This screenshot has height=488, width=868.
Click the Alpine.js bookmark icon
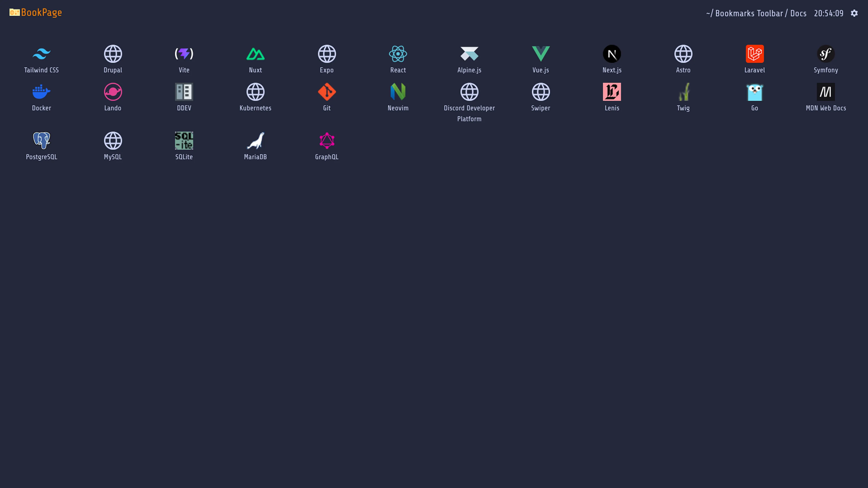tap(469, 54)
